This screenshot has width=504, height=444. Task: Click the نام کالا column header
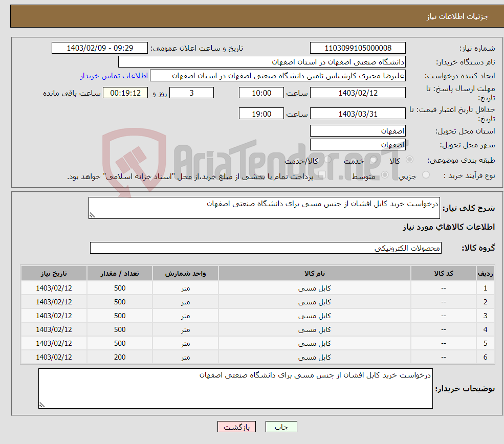(314, 273)
